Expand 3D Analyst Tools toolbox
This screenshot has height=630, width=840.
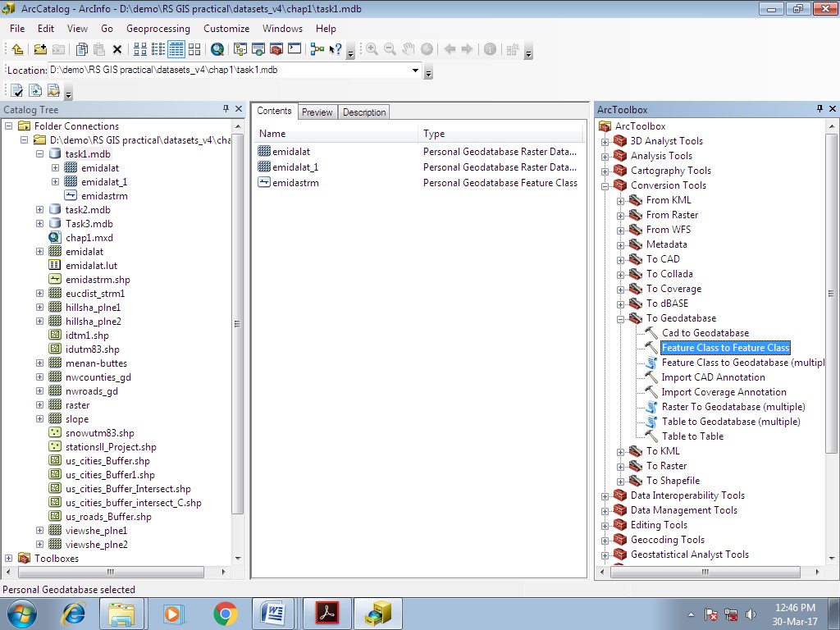click(605, 142)
